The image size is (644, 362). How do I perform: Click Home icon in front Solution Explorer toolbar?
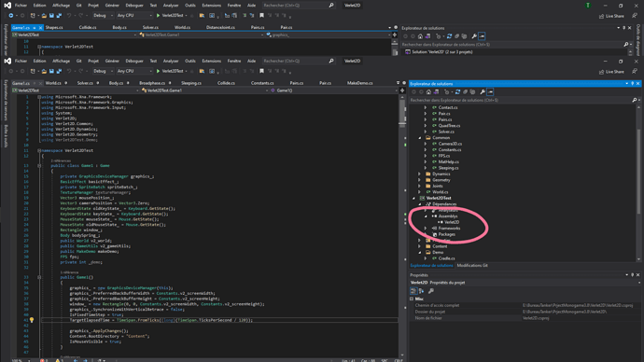pyautogui.click(x=428, y=92)
